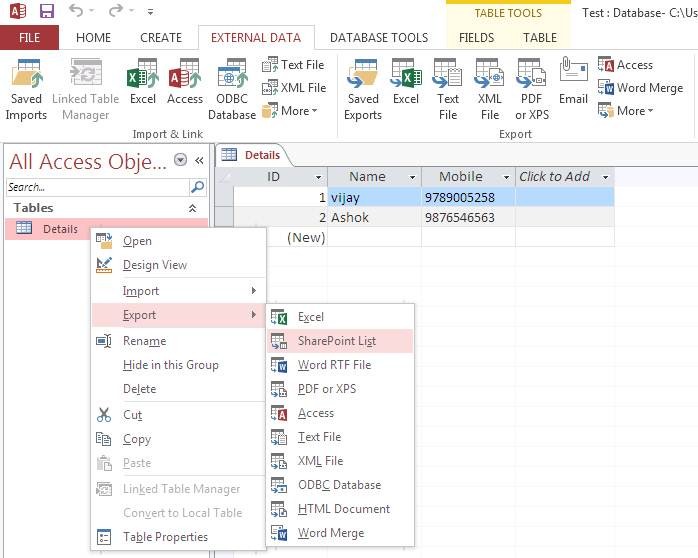The width and height of the screenshot is (698, 558).
Task: Choose Copy from the context menu
Action: [x=178, y=439]
